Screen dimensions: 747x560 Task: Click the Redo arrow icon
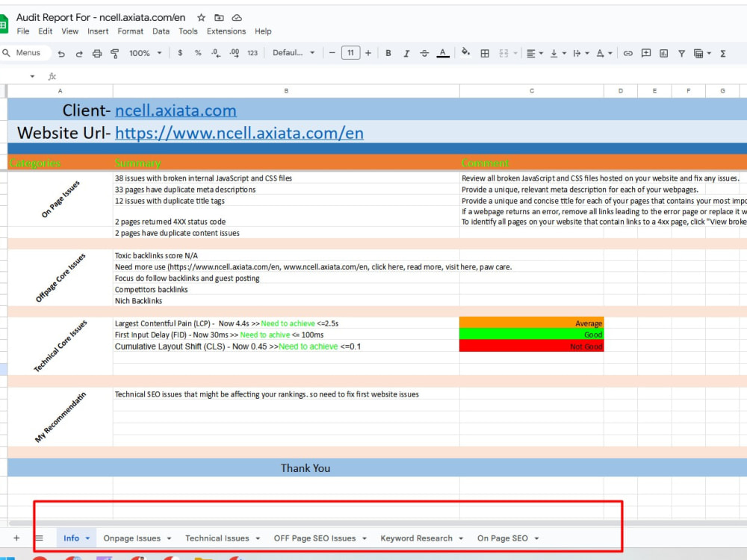tap(79, 53)
